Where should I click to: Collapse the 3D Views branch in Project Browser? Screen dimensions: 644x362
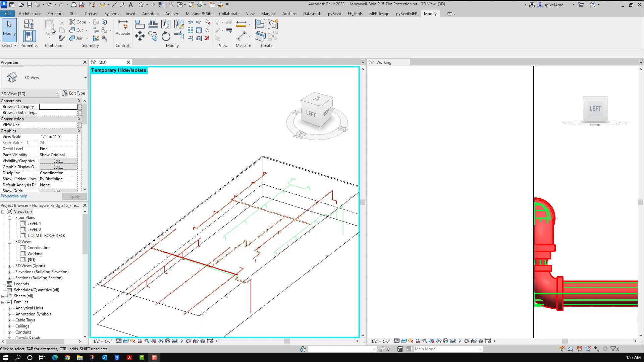[9, 242]
